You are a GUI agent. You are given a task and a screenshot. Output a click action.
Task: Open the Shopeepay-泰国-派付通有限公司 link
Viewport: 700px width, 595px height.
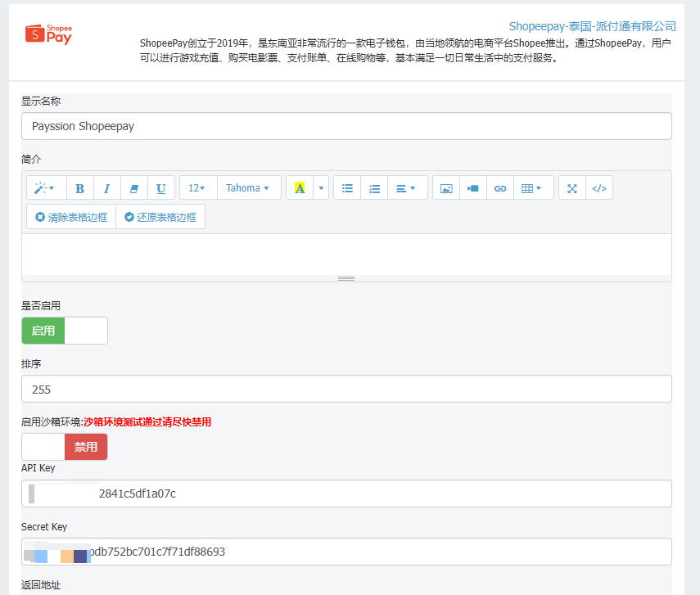tap(593, 26)
